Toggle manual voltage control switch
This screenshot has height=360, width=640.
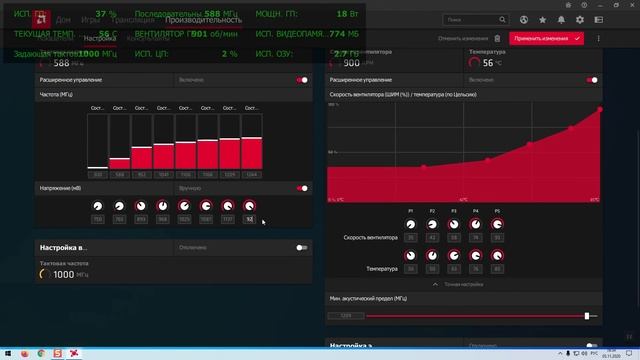[x=302, y=188]
